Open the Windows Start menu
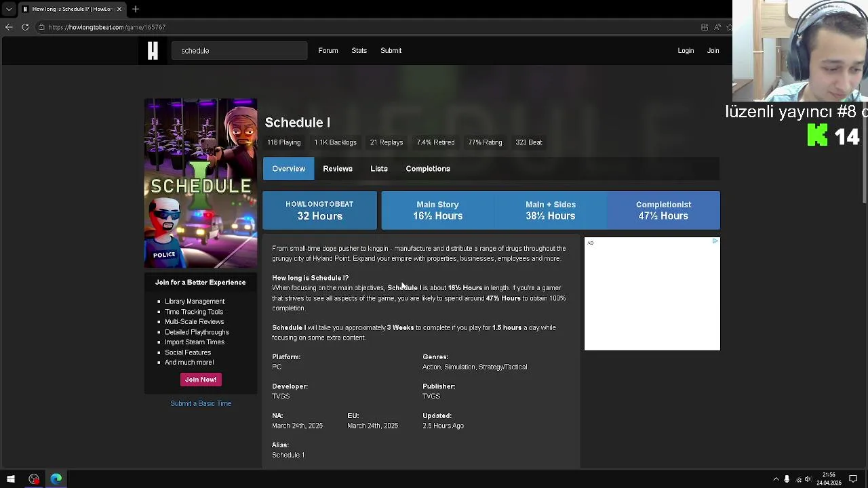 pos(11,479)
